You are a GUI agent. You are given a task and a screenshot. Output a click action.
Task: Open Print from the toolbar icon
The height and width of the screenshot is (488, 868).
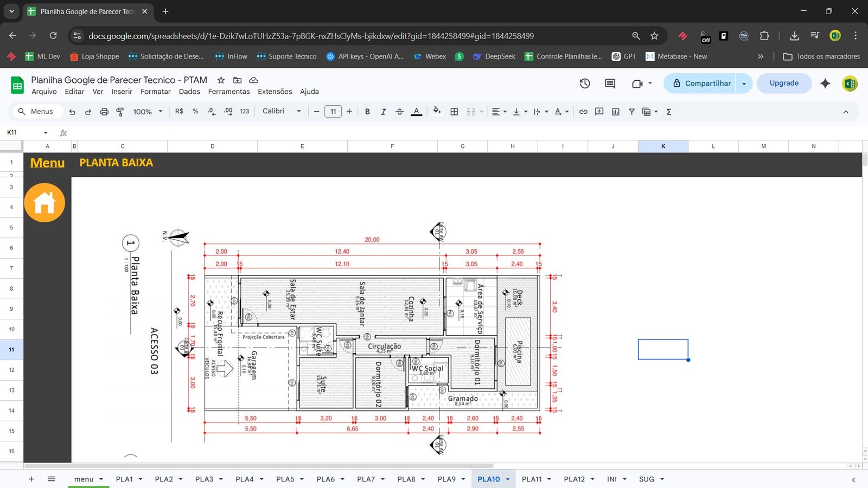click(104, 112)
